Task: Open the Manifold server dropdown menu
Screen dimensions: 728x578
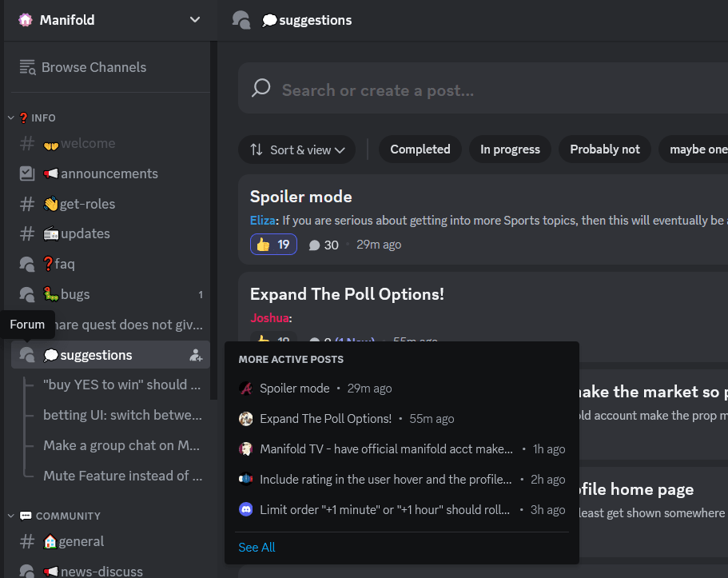Action: point(195,20)
